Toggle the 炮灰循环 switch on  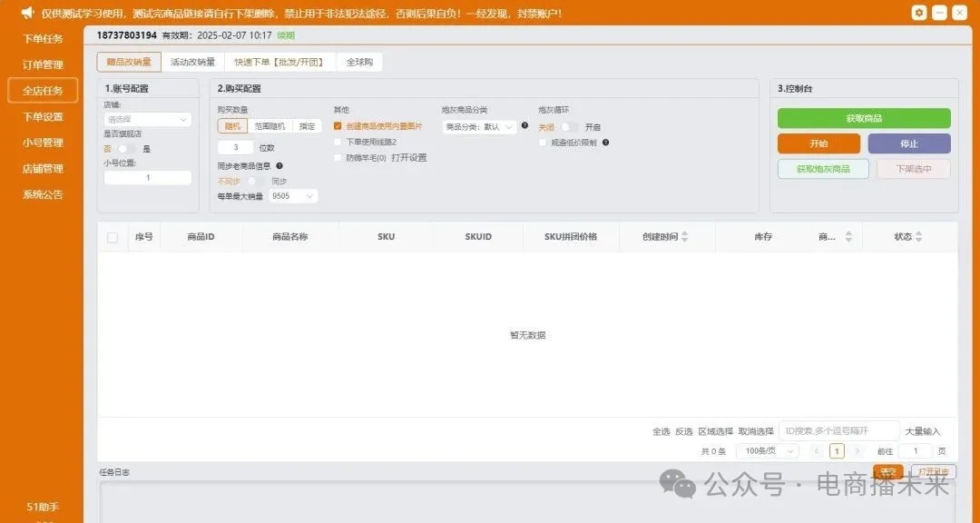568,127
